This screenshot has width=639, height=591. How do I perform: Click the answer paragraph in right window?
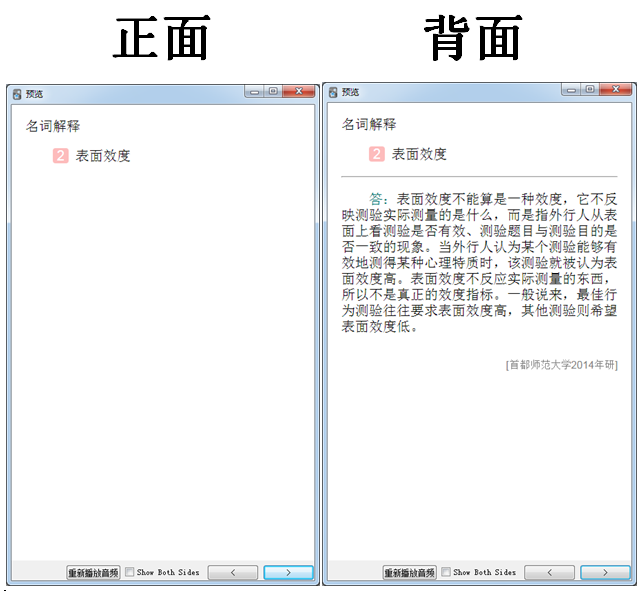pyautogui.click(x=479, y=262)
